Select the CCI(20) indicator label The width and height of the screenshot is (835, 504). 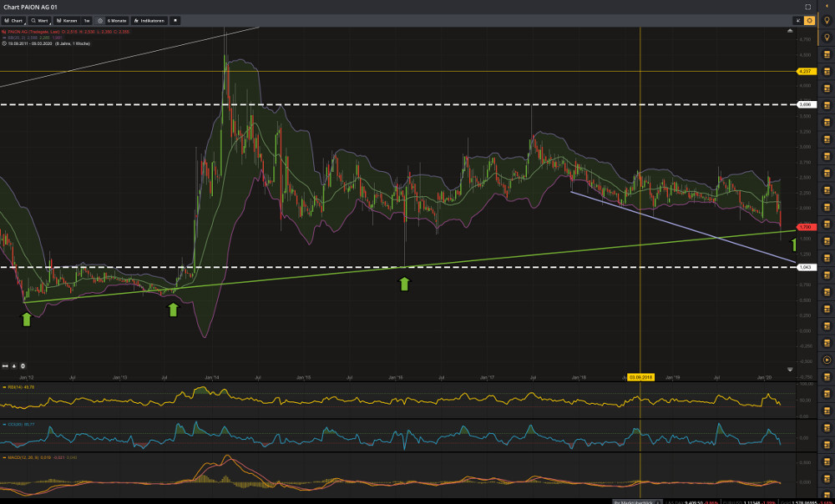click(18, 424)
